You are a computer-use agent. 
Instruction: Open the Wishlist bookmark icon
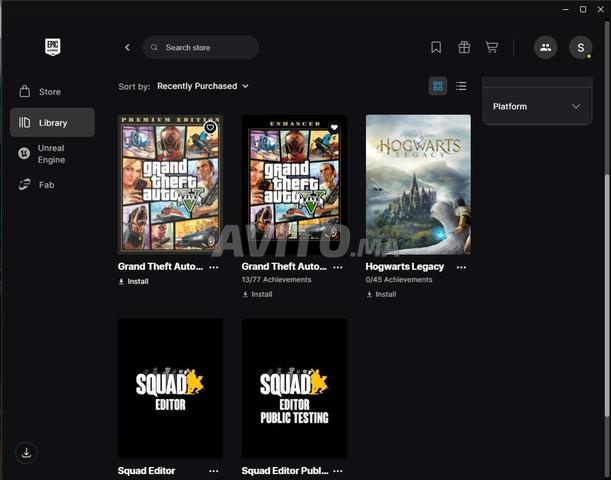click(x=436, y=48)
